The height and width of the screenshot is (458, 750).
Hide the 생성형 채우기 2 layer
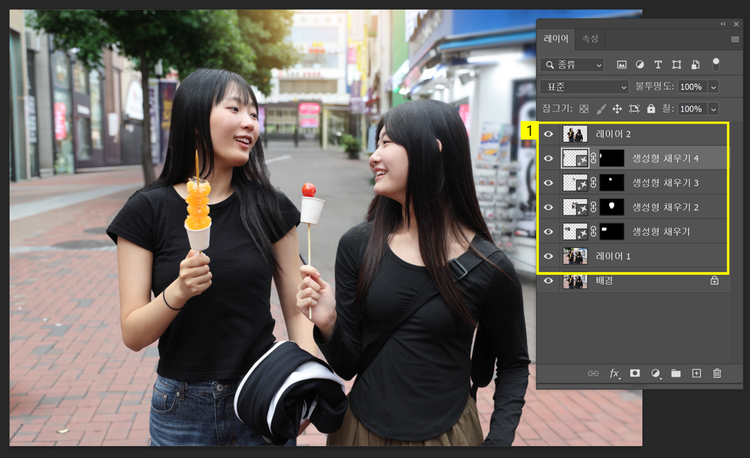pyautogui.click(x=548, y=207)
